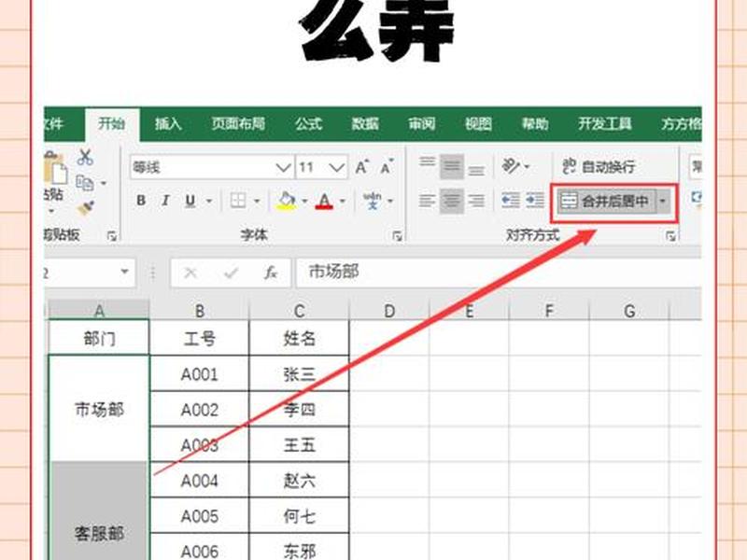
Task: Click cell with name 何七
Action: [300, 516]
